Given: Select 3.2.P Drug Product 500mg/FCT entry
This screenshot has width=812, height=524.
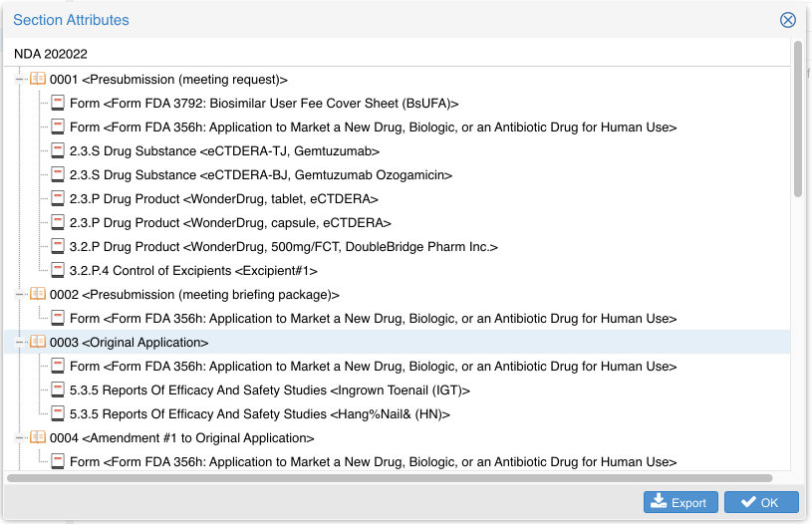Looking at the screenshot, I should [x=283, y=246].
